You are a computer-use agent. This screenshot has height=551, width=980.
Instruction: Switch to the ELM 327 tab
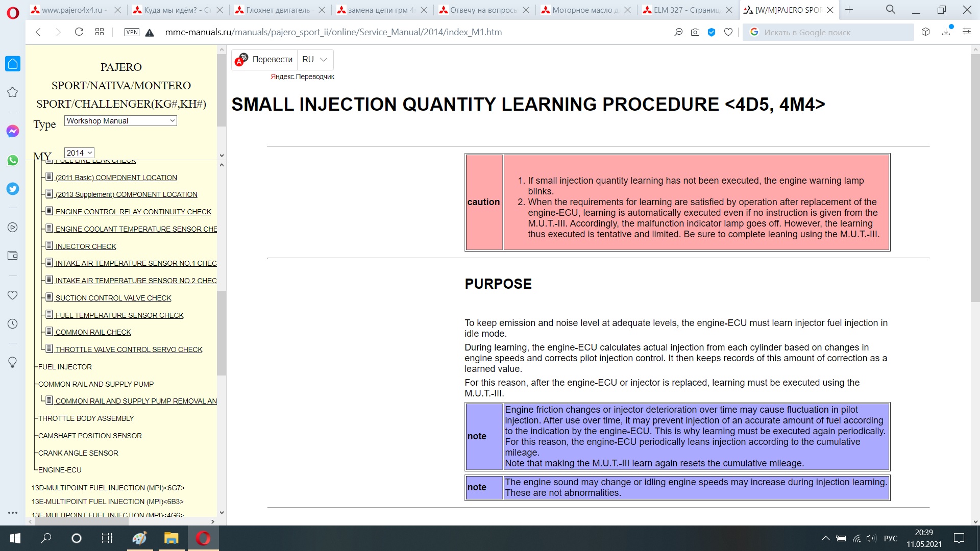click(x=687, y=10)
